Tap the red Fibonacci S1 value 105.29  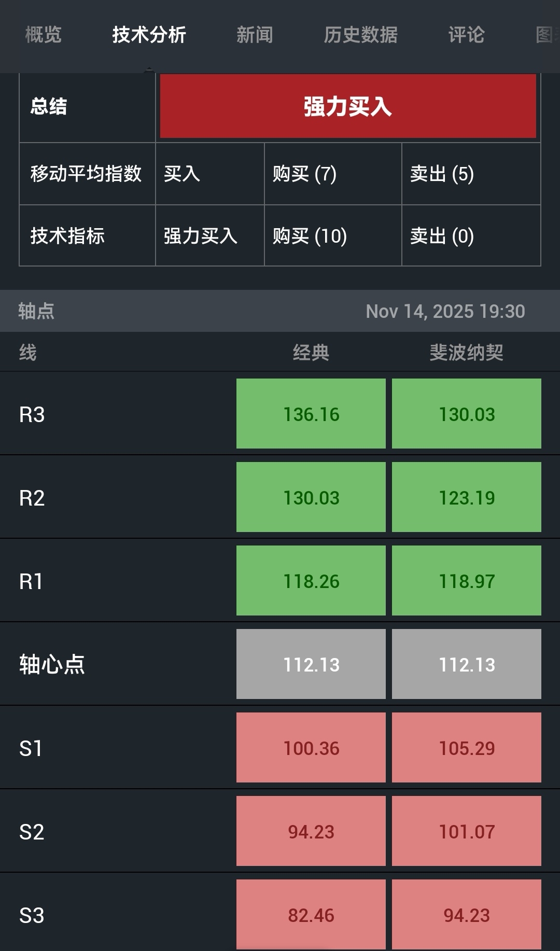pos(467,748)
